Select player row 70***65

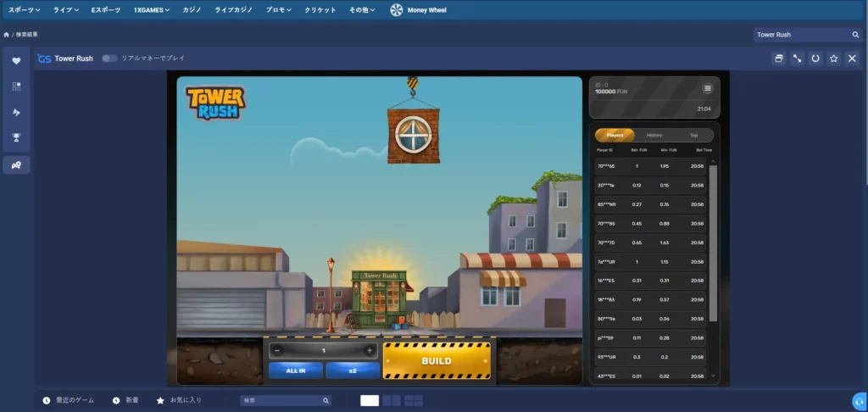(x=650, y=166)
